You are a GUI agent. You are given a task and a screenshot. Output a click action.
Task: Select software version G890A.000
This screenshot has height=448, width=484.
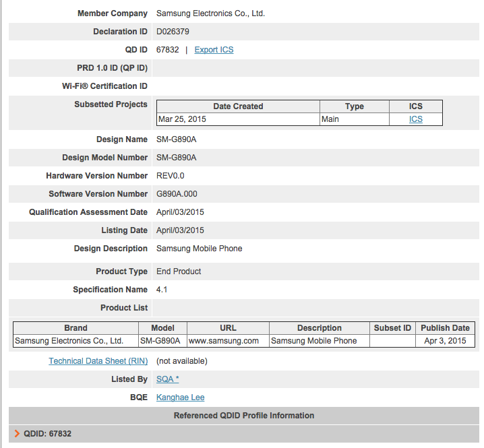point(177,194)
